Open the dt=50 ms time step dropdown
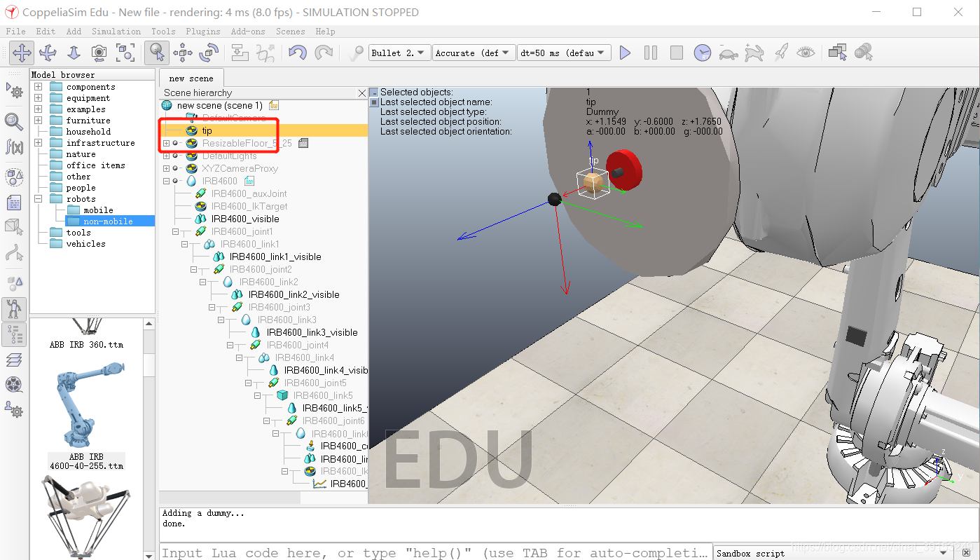980x560 pixels. point(564,53)
